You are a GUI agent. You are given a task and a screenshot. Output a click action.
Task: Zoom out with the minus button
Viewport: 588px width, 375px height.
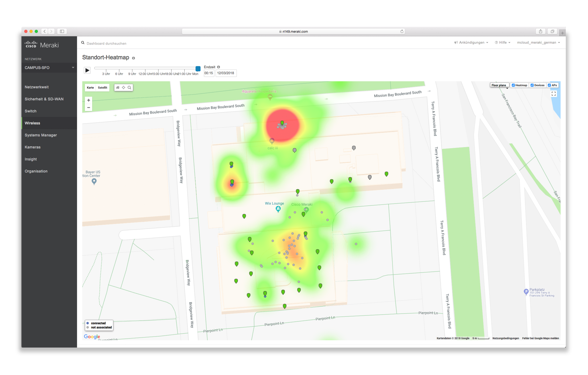[89, 107]
